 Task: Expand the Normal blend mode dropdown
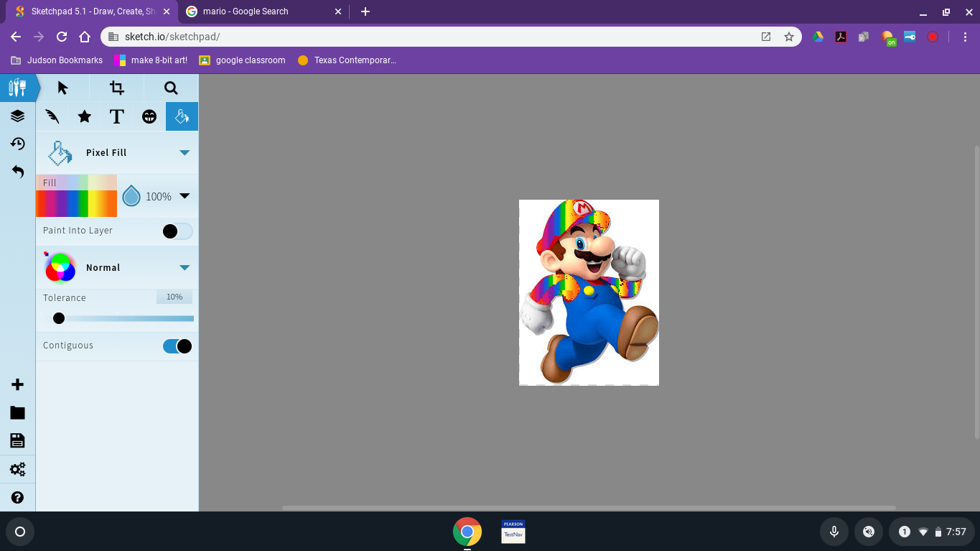point(185,267)
